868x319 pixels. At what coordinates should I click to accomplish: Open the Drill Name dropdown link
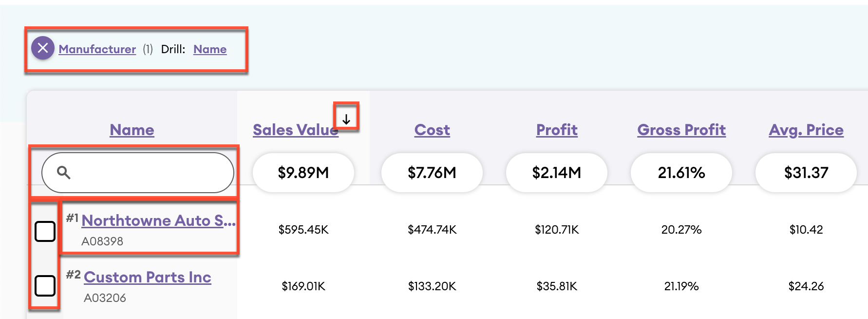210,49
